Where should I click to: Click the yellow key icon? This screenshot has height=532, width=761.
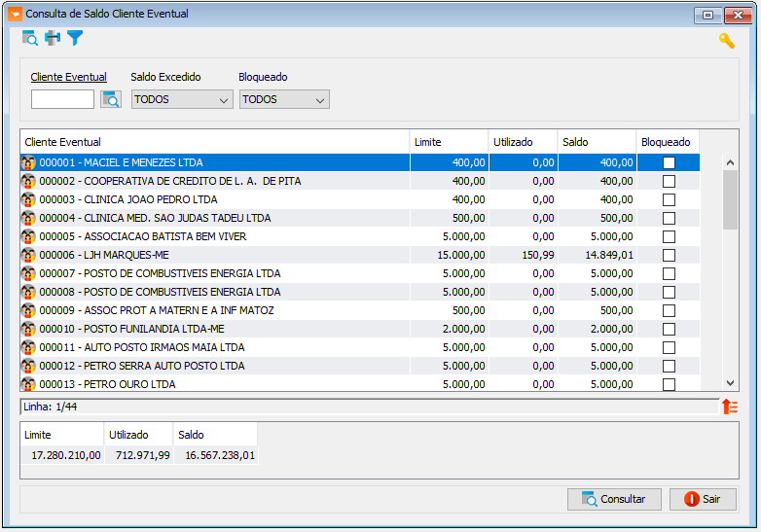727,41
